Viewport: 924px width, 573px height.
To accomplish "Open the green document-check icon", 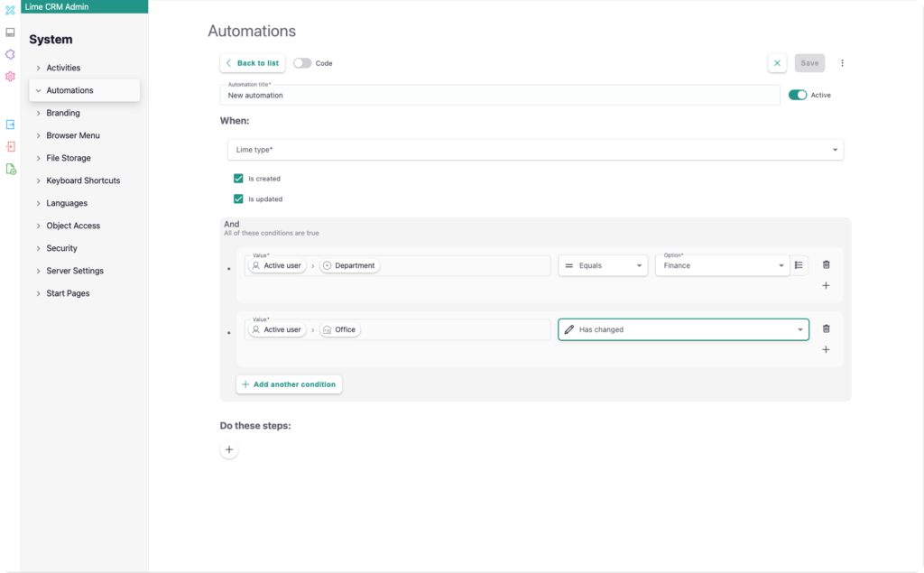I will pyautogui.click(x=10, y=169).
